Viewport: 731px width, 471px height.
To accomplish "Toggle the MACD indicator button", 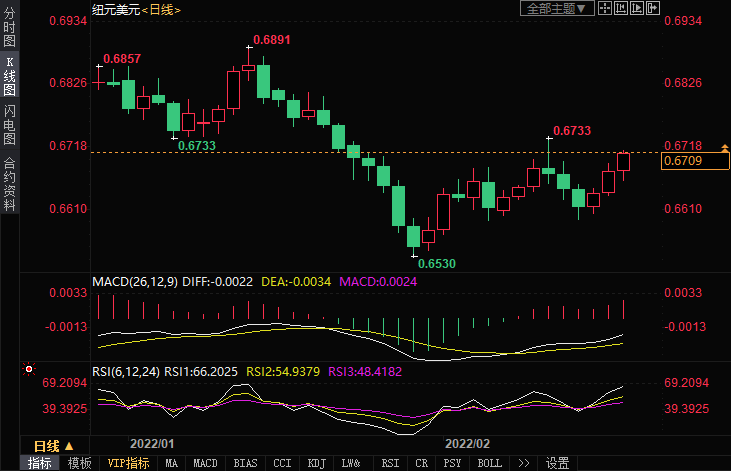I will pos(205,463).
